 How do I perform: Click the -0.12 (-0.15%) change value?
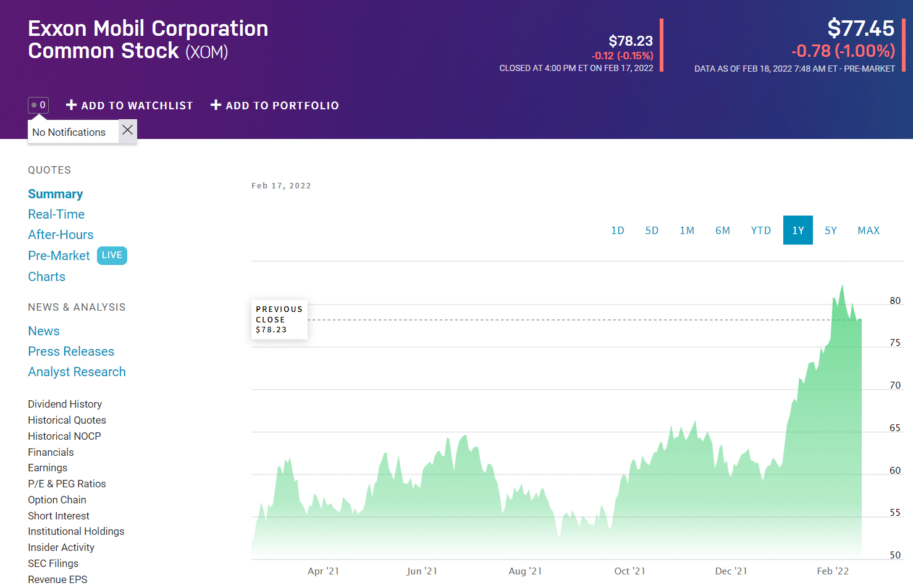pos(622,56)
